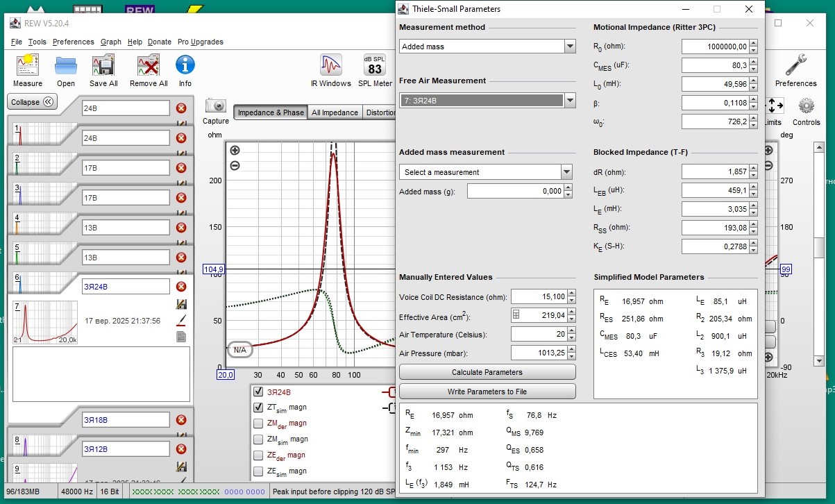Uncheck the ЗЯ24В trace checkbox
This screenshot has height=504, width=835.
click(258, 392)
